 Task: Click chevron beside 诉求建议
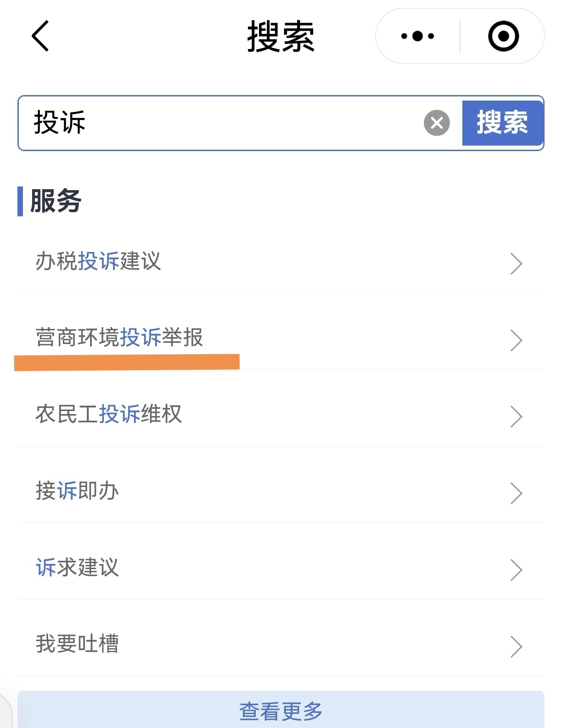pyautogui.click(x=517, y=570)
